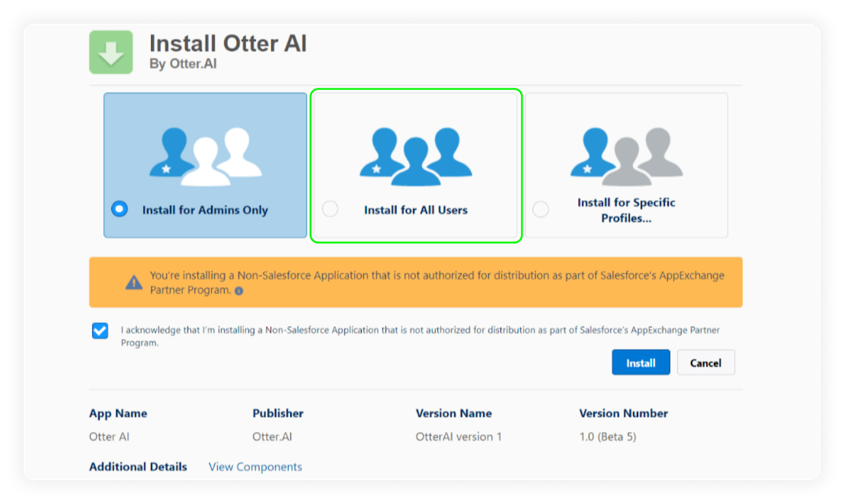Viewport: 844px width, 504px height.
Task: Select Install for Admins Only radio button
Action: pyautogui.click(x=120, y=209)
